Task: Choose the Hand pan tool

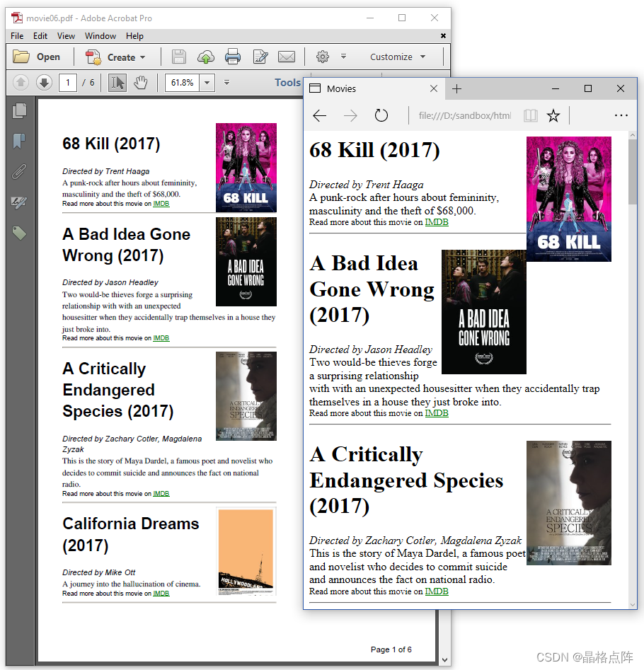Action: point(141,83)
